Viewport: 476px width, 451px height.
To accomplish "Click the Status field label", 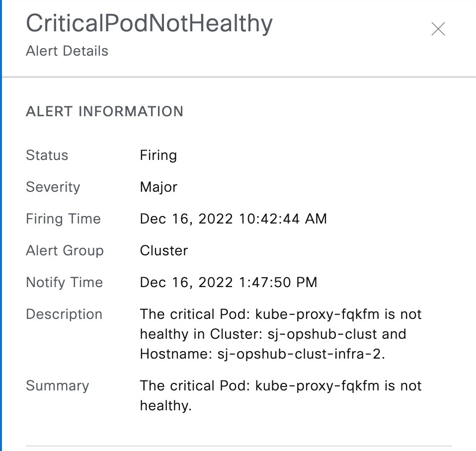I will click(x=47, y=155).
